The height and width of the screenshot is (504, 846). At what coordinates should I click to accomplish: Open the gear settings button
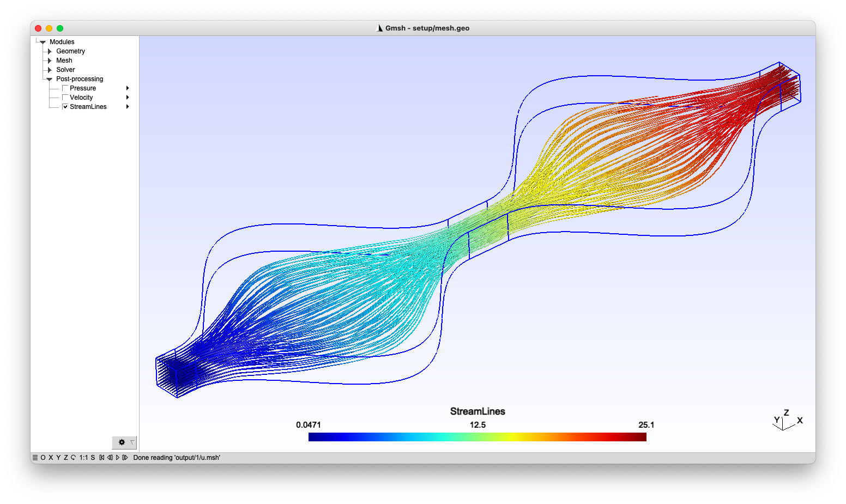click(x=122, y=442)
